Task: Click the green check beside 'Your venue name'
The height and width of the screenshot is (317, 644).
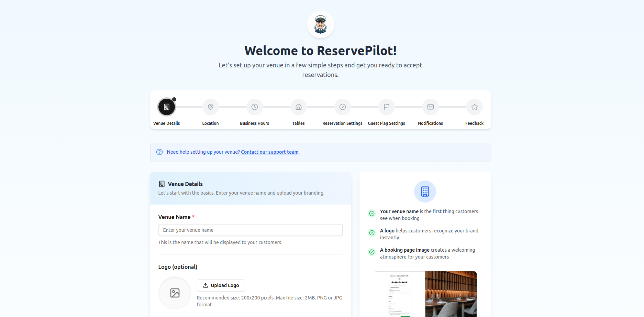Action: [x=372, y=214]
